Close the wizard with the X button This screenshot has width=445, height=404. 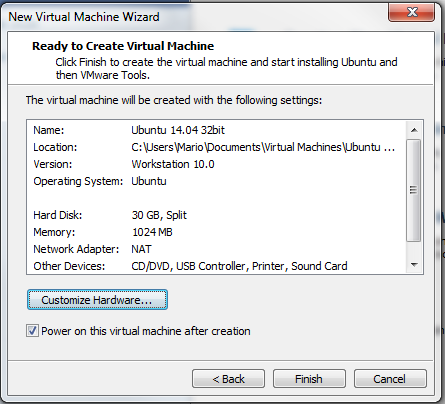coord(412,12)
